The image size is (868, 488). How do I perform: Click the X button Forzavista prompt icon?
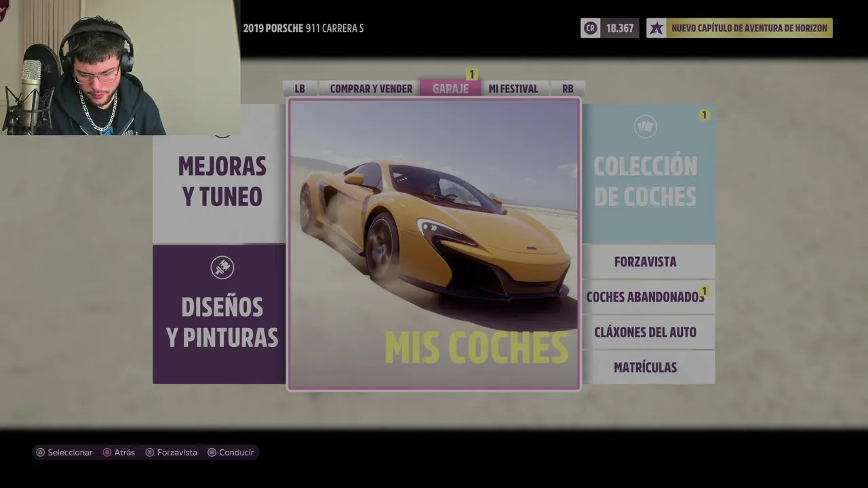(x=150, y=452)
